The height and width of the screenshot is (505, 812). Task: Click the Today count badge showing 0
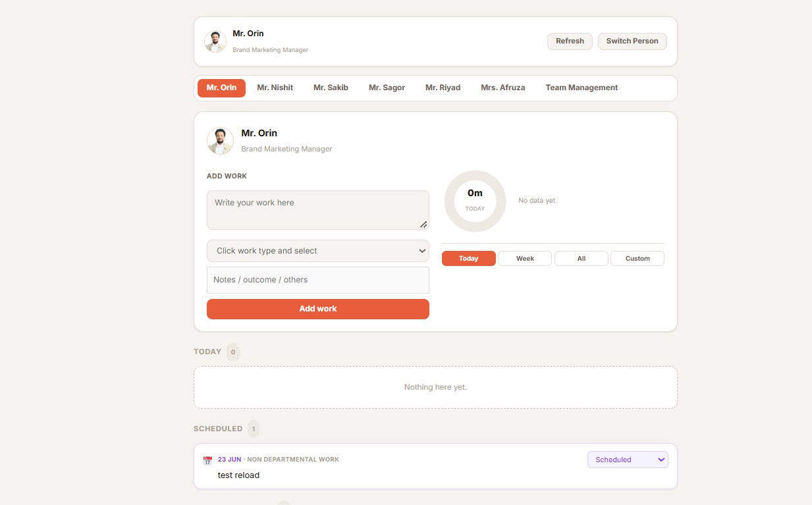(232, 352)
